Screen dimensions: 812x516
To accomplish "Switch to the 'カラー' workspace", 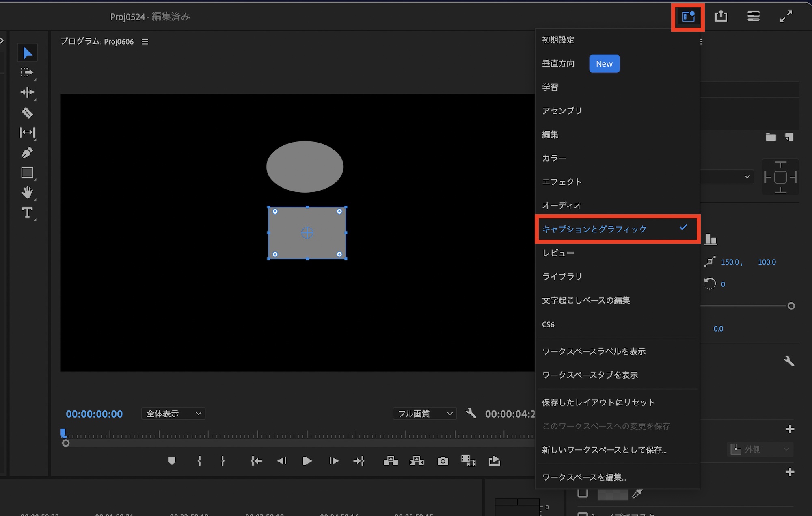I will pos(554,158).
